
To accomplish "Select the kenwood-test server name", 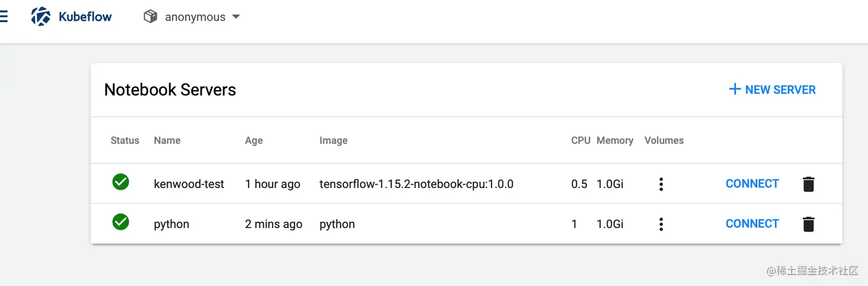I will [x=189, y=184].
